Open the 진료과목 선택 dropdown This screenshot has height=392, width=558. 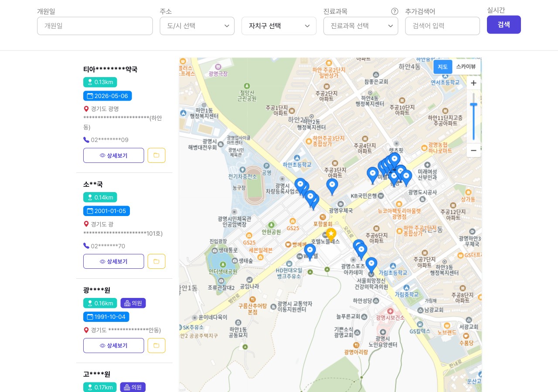[x=361, y=26]
